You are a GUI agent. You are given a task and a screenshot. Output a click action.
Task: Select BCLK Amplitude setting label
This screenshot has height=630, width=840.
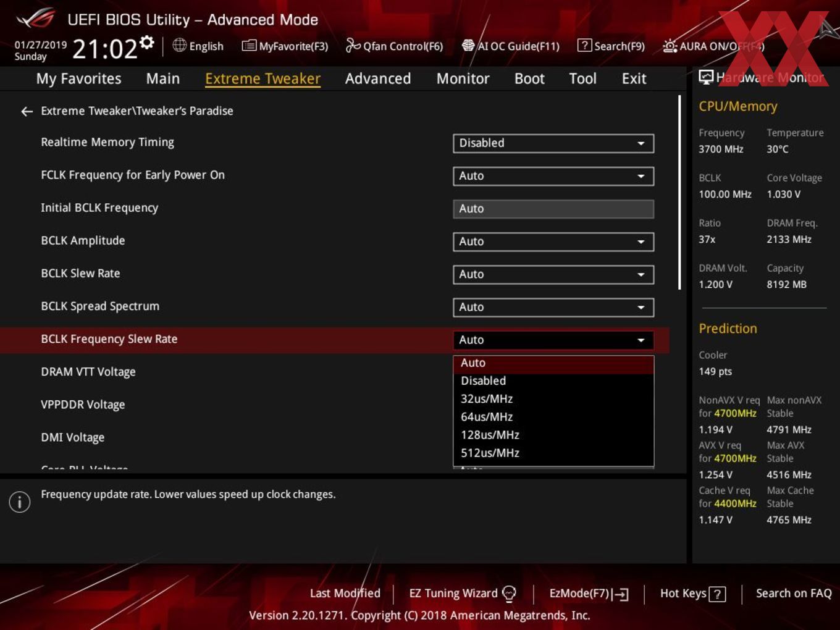point(83,241)
